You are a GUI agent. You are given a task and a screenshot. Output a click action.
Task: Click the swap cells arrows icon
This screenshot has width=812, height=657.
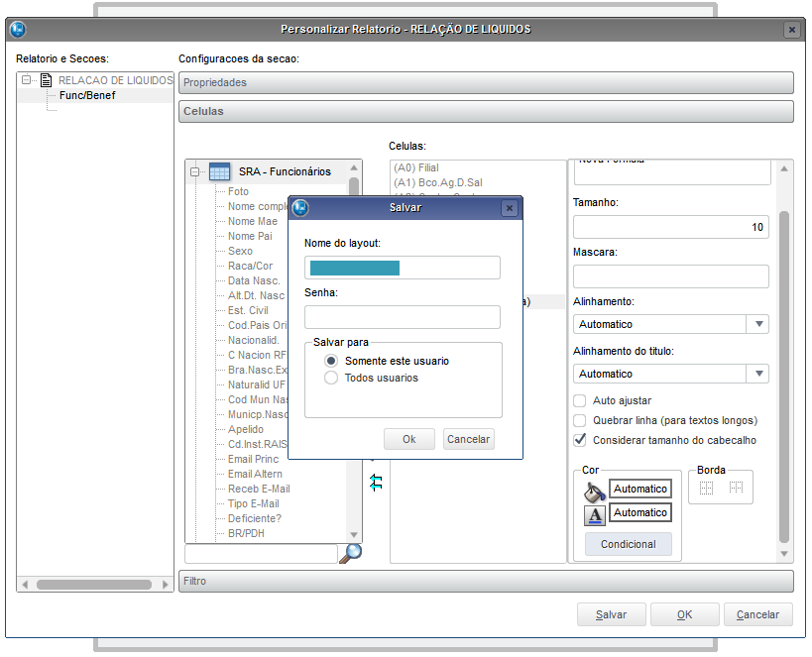click(x=376, y=482)
